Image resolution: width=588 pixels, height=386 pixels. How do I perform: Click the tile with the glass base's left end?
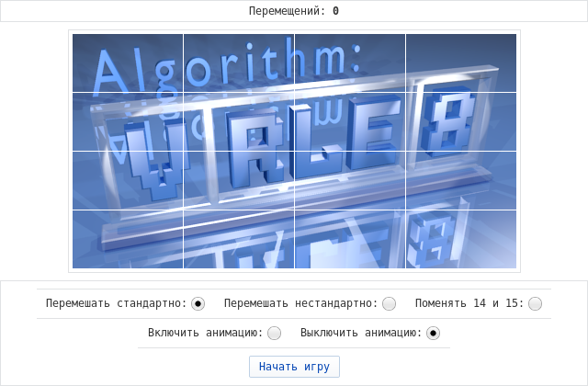pos(128,239)
